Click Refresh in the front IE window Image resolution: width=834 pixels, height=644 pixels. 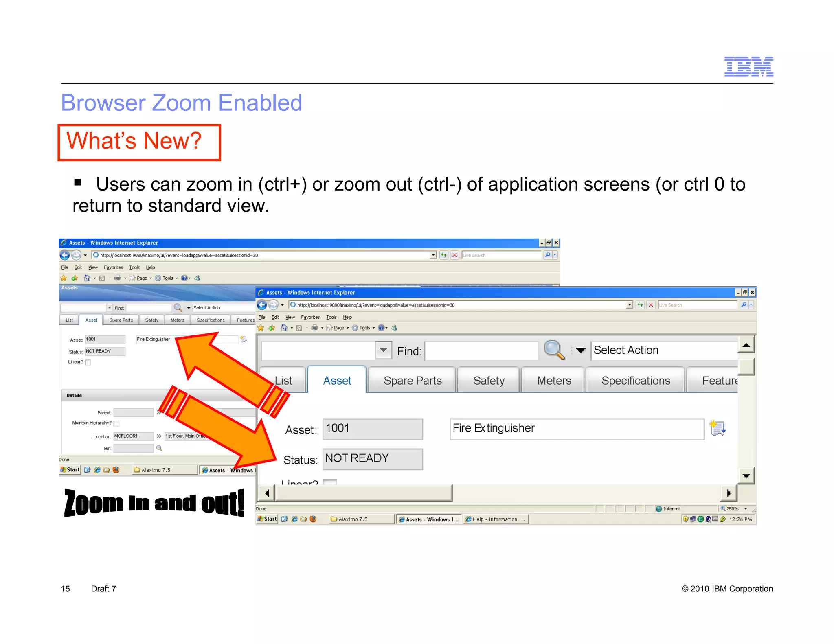pos(640,305)
